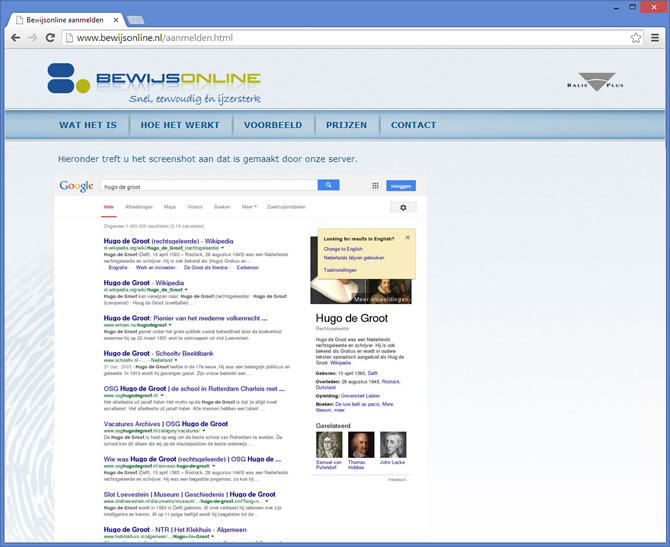
Task: Click the Taalinstellingen link
Action: (340, 270)
